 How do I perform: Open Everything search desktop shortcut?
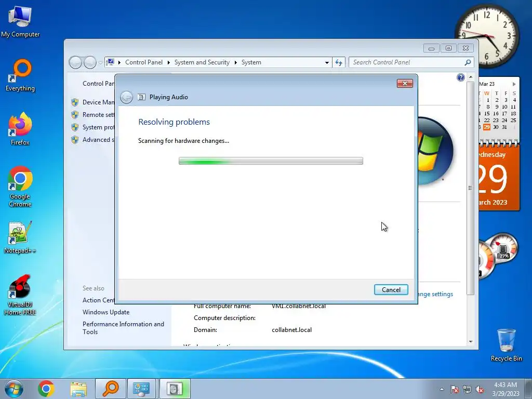click(20, 75)
